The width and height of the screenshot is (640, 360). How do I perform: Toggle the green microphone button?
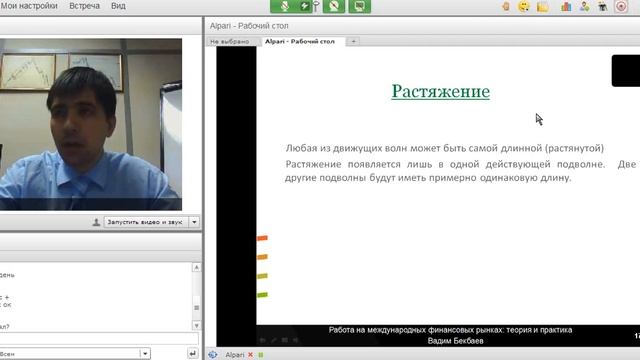(284, 6)
